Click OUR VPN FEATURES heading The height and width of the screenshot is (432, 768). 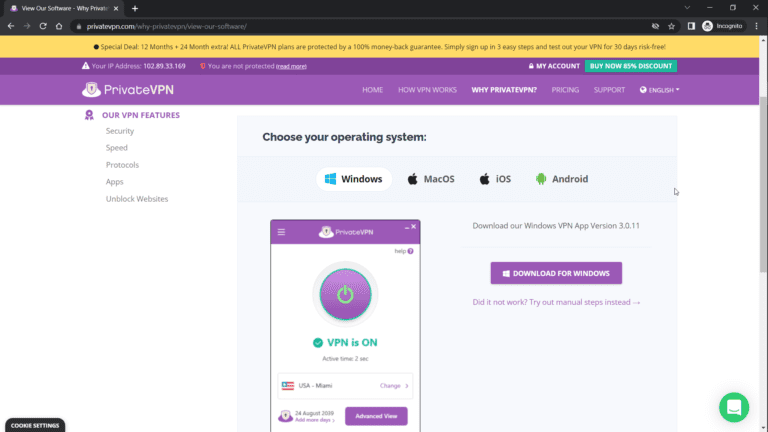pyautogui.click(x=141, y=115)
